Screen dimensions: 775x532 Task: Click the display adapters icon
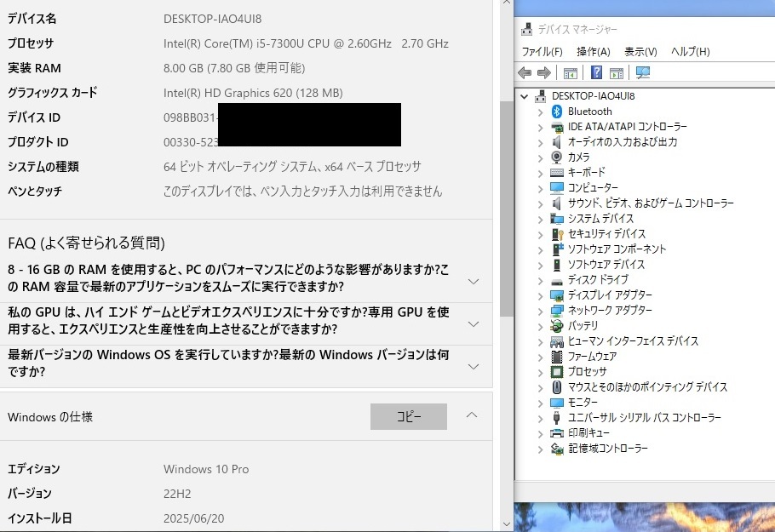pos(556,295)
